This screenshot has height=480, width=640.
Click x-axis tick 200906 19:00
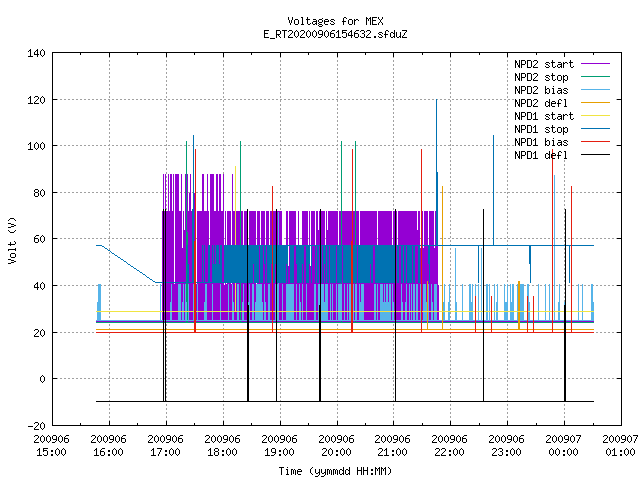point(279,445)
